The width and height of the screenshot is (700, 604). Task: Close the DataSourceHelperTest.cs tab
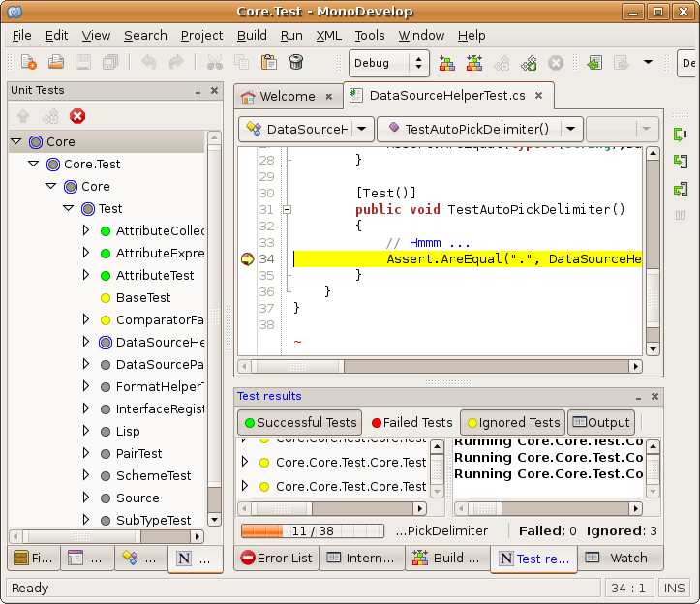(x=539, y=95)
